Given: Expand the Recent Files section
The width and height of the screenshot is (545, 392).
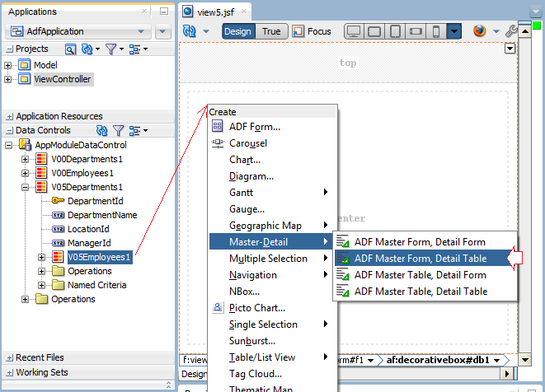Looking at the screenshot, I should [10, 358].
